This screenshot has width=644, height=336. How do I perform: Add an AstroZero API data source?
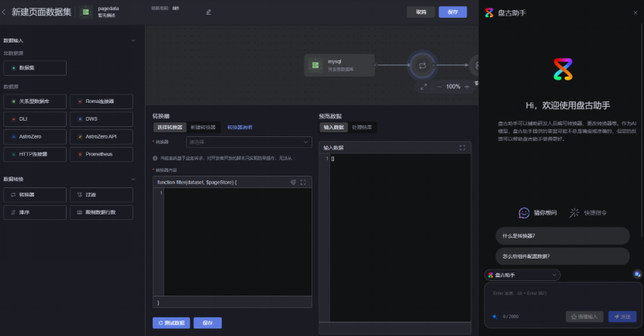click(x=102, y=136)
